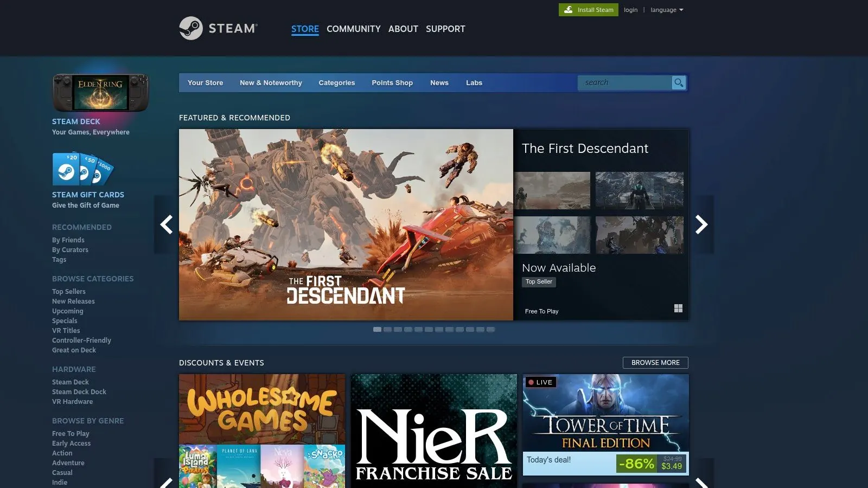Open recommendations By Friends

point(68,240)
